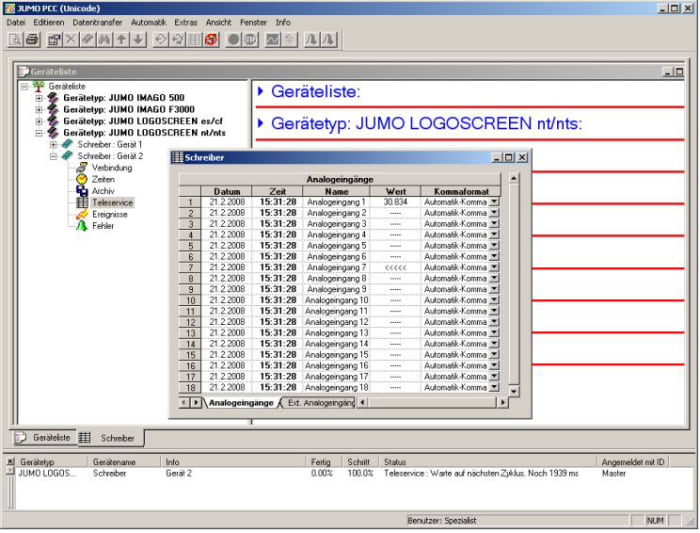700x533 pixels.
Task: Open the Fehler bell entry
Action: pyautogui.click(x=102, y=226)
